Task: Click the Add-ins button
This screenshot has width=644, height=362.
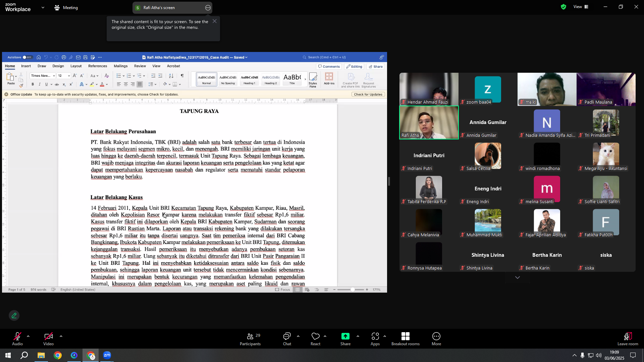Action: pyautogui.click(x=329, y=79)
